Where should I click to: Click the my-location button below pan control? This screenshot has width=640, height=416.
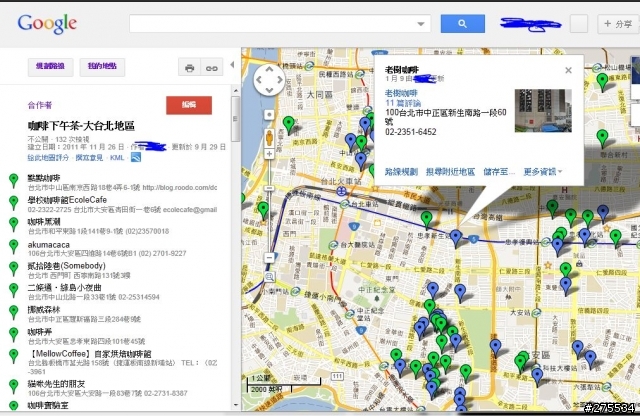269,115
